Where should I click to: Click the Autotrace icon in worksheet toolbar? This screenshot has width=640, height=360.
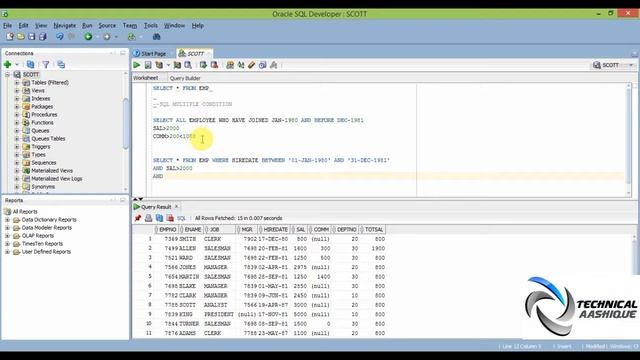pyautogui.click(x=177, y=65)
